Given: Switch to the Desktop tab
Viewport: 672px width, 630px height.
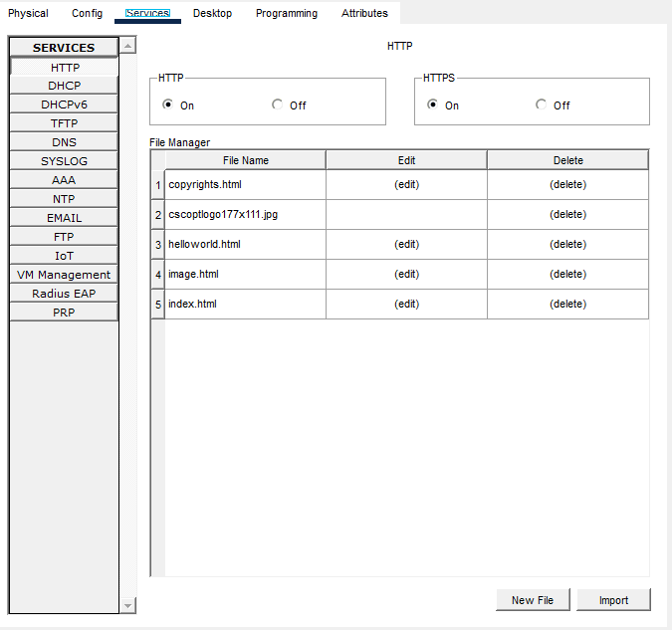Looking at the screenshot, I should pos(212,13).
